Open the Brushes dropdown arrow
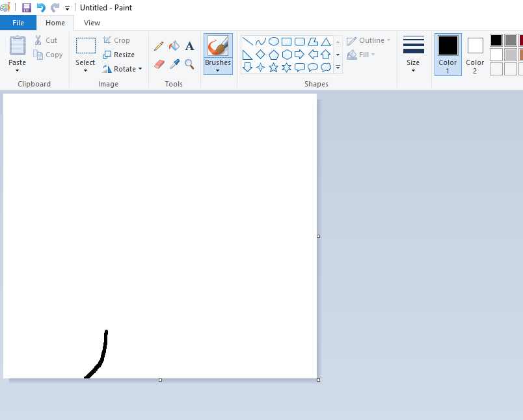523x420 pixels. point(217,71)
